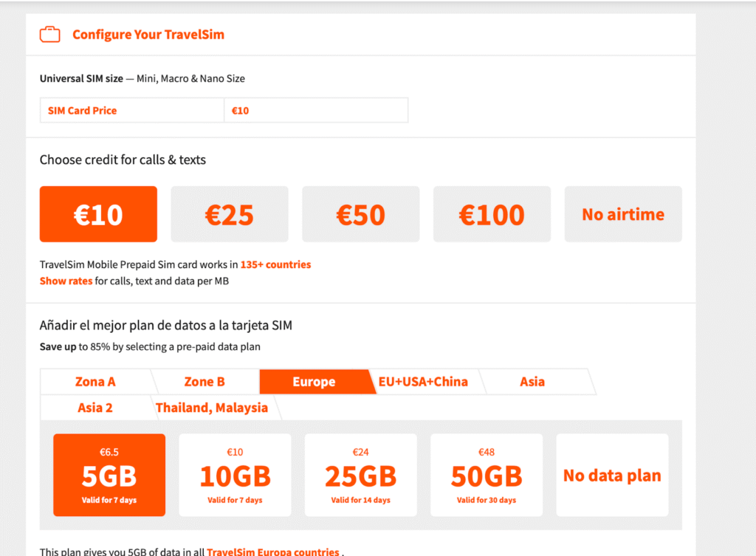Open the 135+ countries link
Screen dimensions: 756x556
click(x=275, y=264)
